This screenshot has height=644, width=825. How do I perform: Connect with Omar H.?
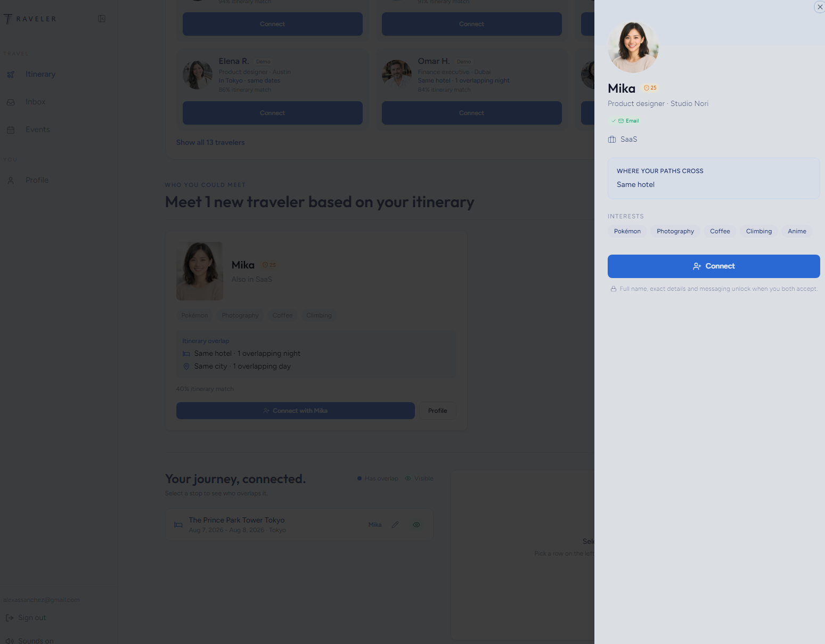(472, 113)
